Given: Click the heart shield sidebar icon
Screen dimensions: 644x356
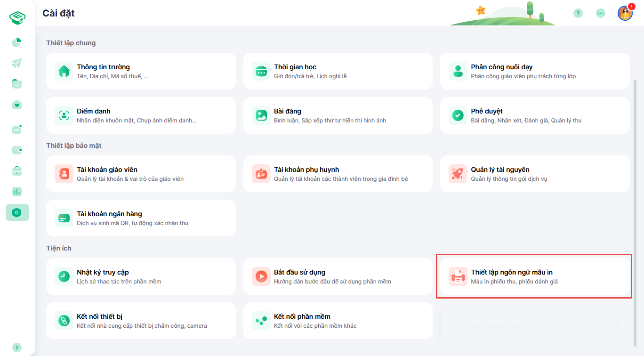Looking at the screenshot, I should click(x=17, y=105).
